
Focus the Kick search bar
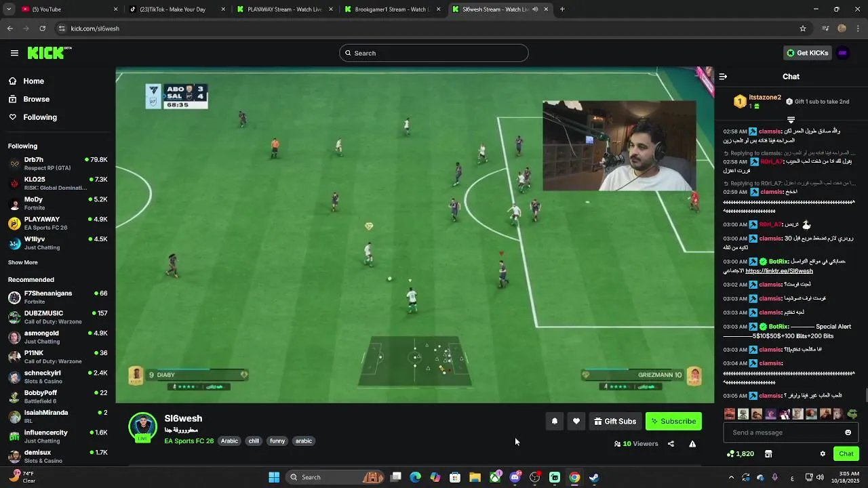[x=434, y=53]
